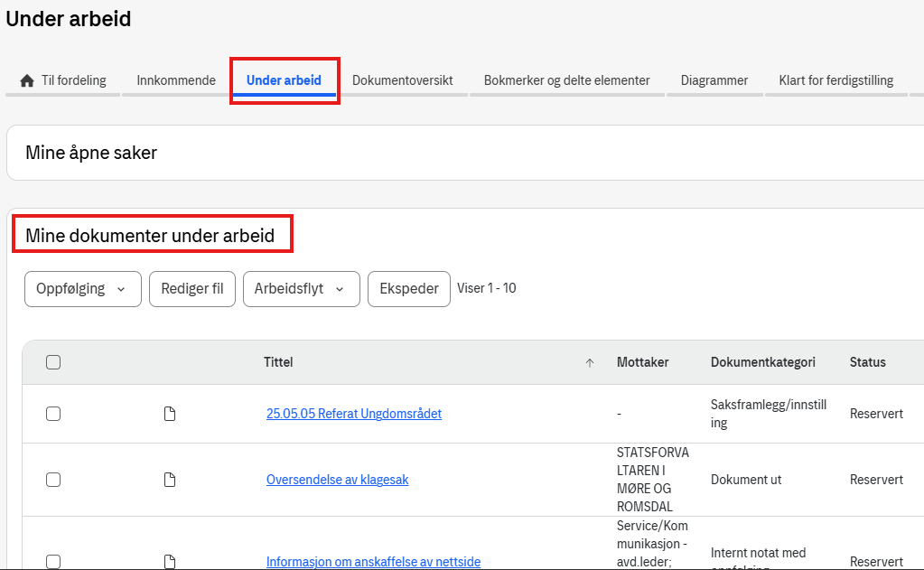
Task: Expand the Mine åpne saker section
Action: (x=91, y=153)
